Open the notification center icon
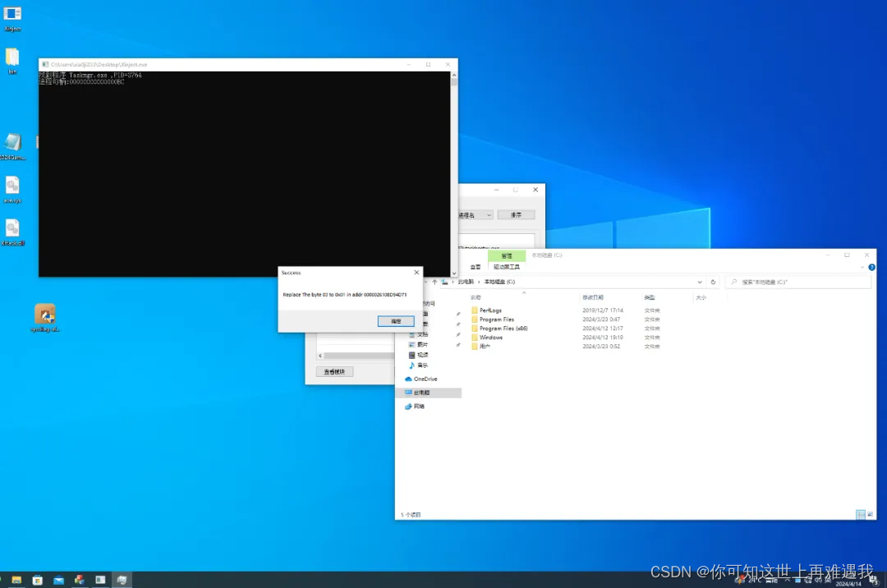Viewport: 887px width, 588px height. [x=873, y=580]
